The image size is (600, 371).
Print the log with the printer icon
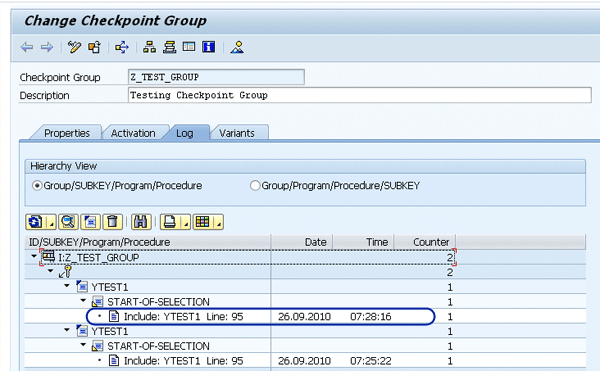pyautogui.click(x=170, y=222)
